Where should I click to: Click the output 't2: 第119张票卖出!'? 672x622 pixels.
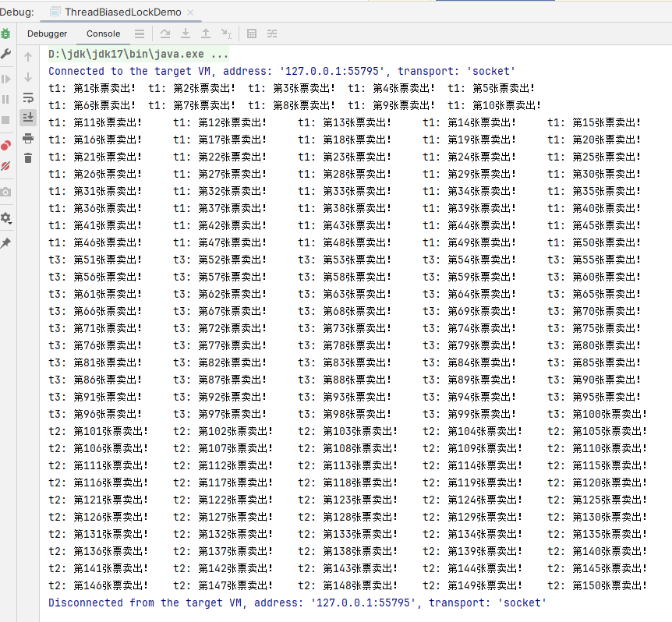pos(472,482)
